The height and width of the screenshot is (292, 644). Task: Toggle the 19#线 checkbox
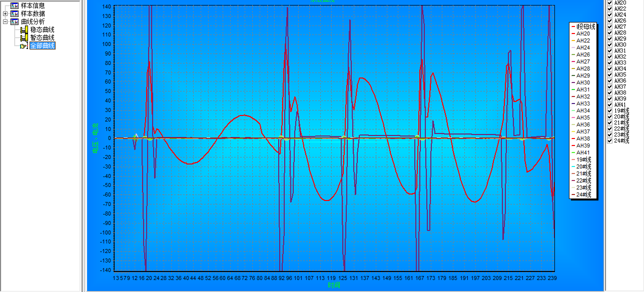(x=609, y=111)
